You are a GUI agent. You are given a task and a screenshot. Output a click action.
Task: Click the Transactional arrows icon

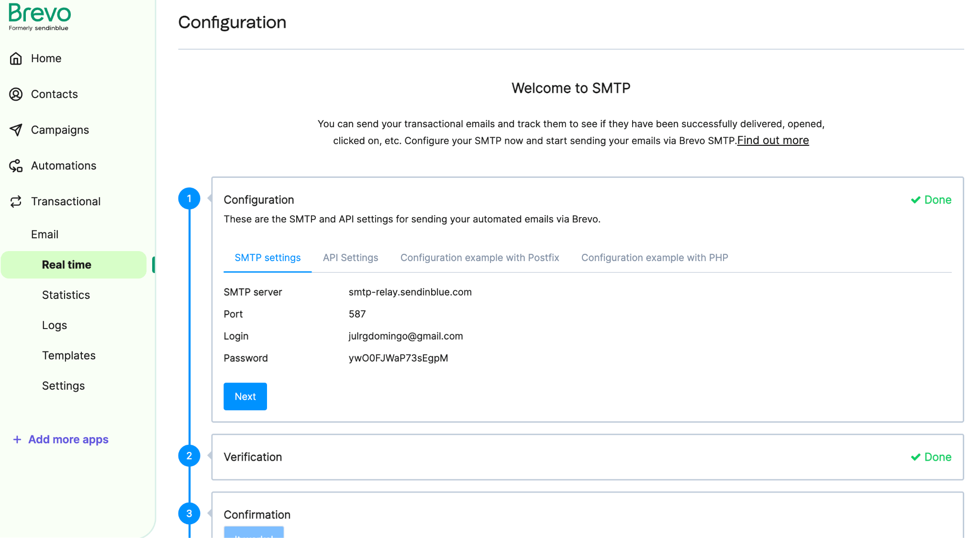tap(16, 201)
